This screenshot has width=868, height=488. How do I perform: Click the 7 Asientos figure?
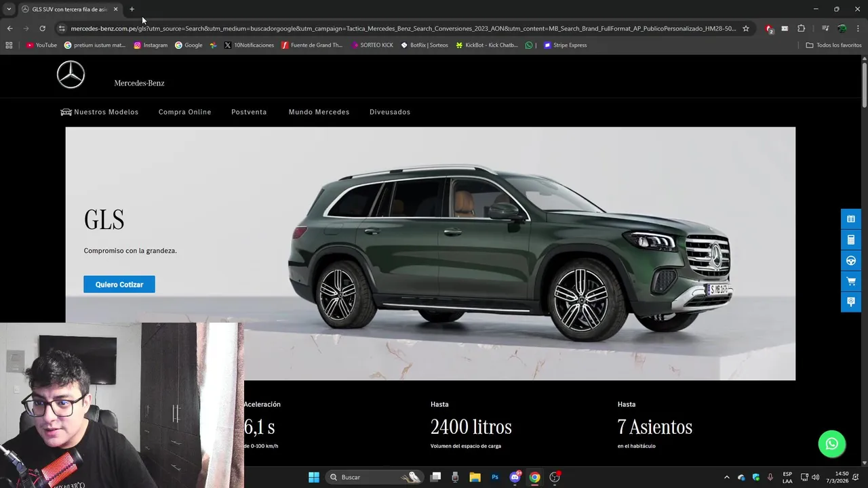pyautogui.click(x=655, y=427)
